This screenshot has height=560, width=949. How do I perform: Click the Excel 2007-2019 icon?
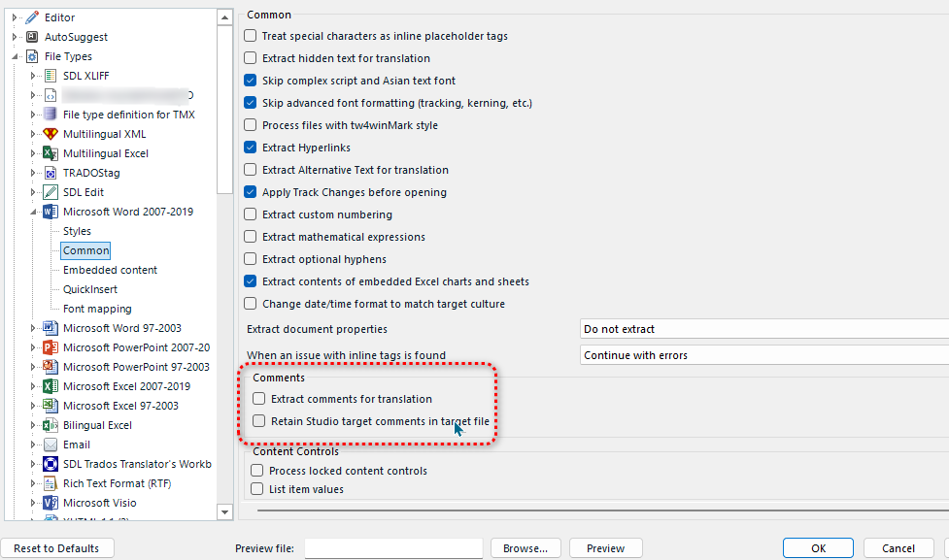(51, 386)
